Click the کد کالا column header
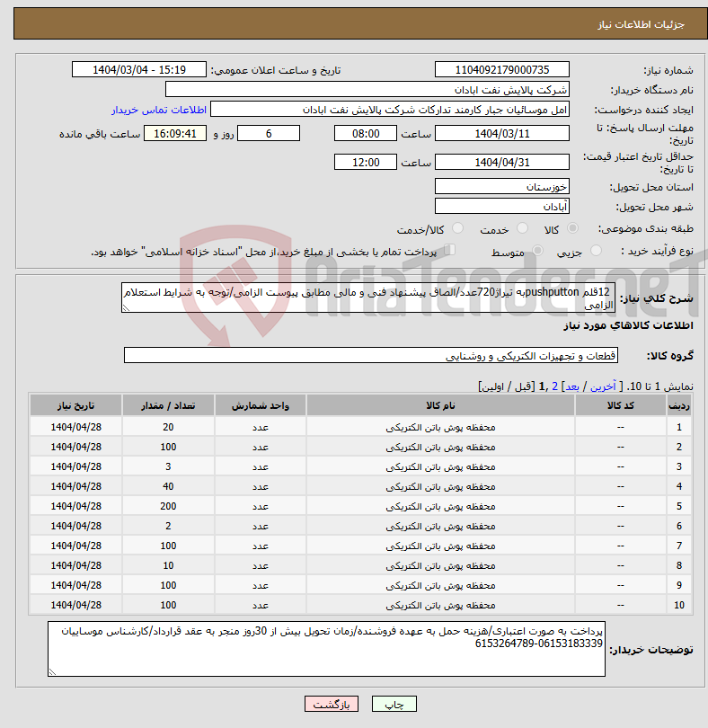 [x=621, y=405]
